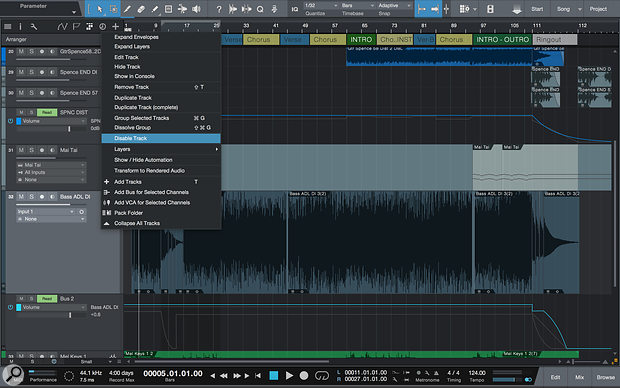The width and height of the screenshot is (620, 388).
Task: Select the INTRO - OUTRO arranger section
Action: tap(502, 40)
